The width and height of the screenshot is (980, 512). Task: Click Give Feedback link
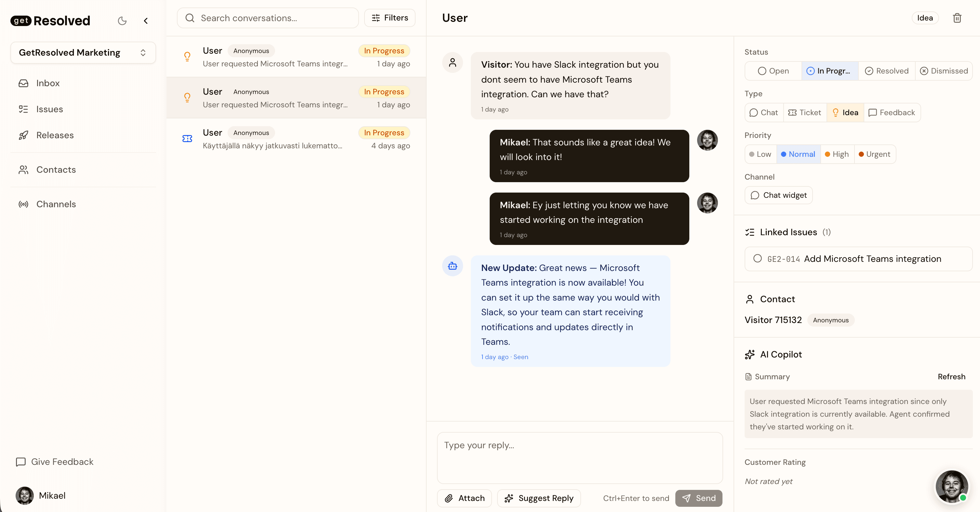(x=54, y=462)
